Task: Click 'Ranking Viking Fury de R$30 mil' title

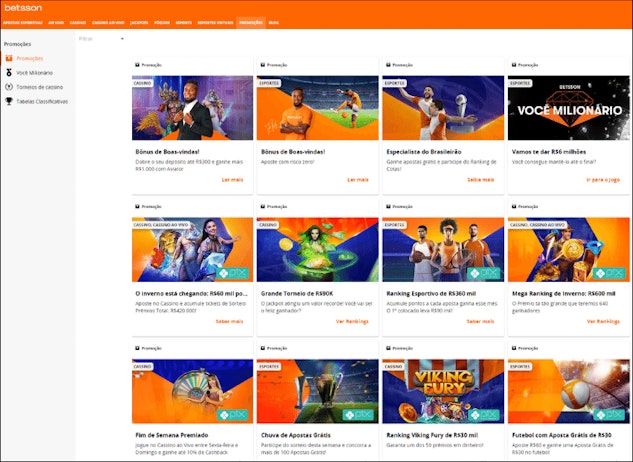Action: tap(432, 435)
